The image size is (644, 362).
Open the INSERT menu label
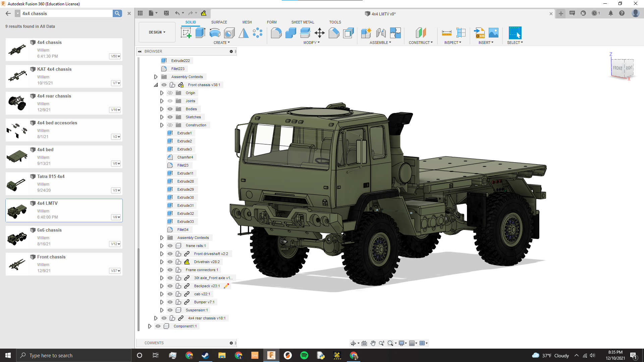(486, 43)
